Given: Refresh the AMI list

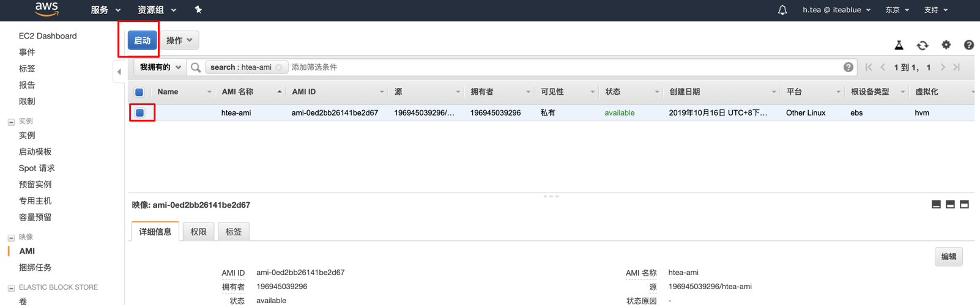Looking at the screenshot, I should coord(922,45).
